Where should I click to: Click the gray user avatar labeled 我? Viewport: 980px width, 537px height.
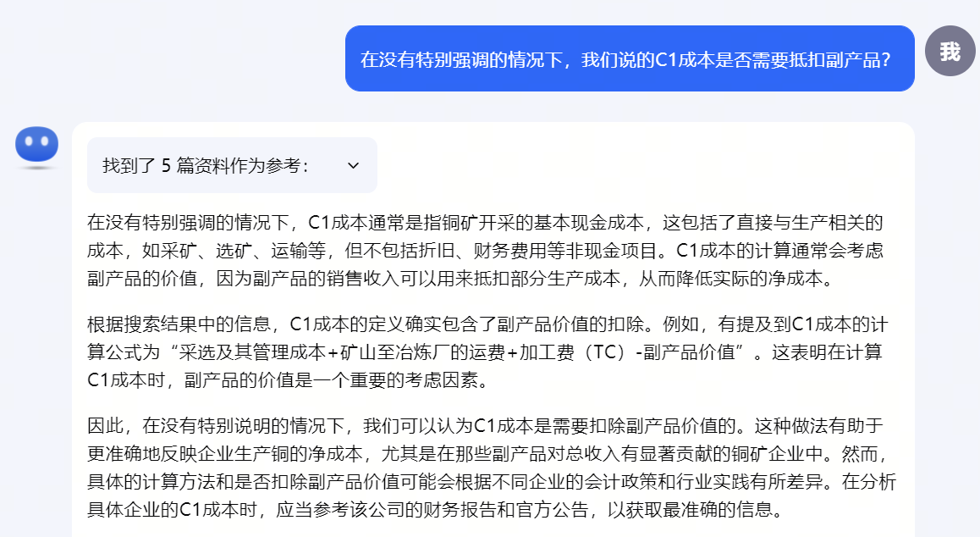tap(950, 52)
